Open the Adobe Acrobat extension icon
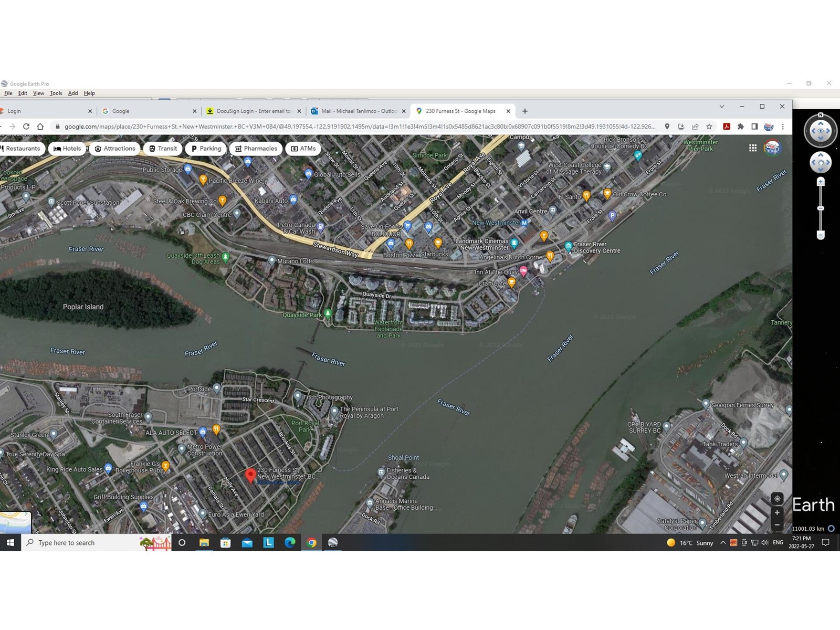840x630 pixels. point(727,127)
